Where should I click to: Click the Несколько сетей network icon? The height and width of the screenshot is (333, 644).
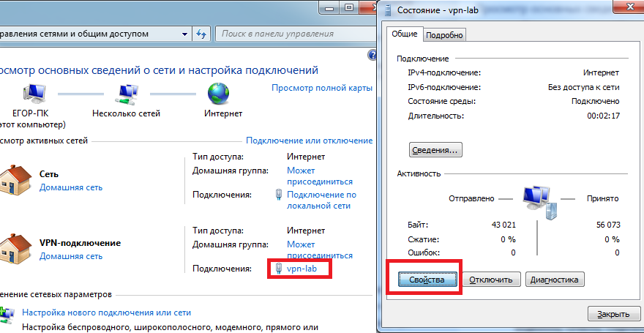tap(125, 94)
